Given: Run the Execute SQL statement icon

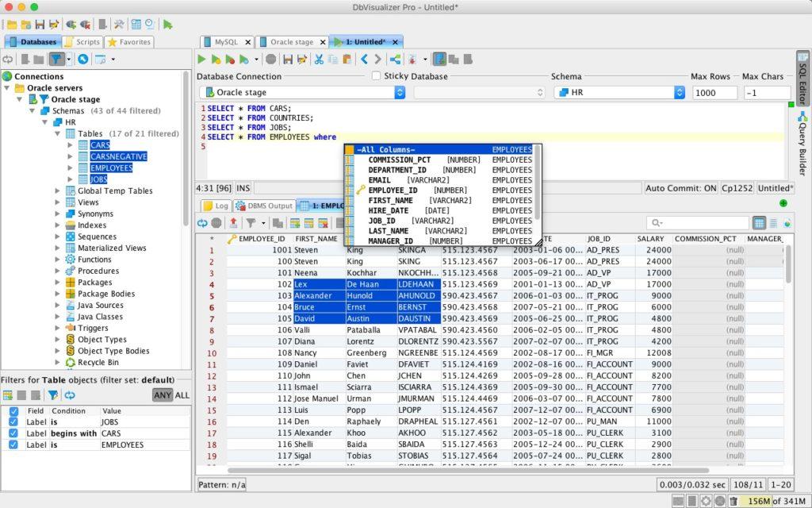Looking at the screenshot, I should coord(201,60).
